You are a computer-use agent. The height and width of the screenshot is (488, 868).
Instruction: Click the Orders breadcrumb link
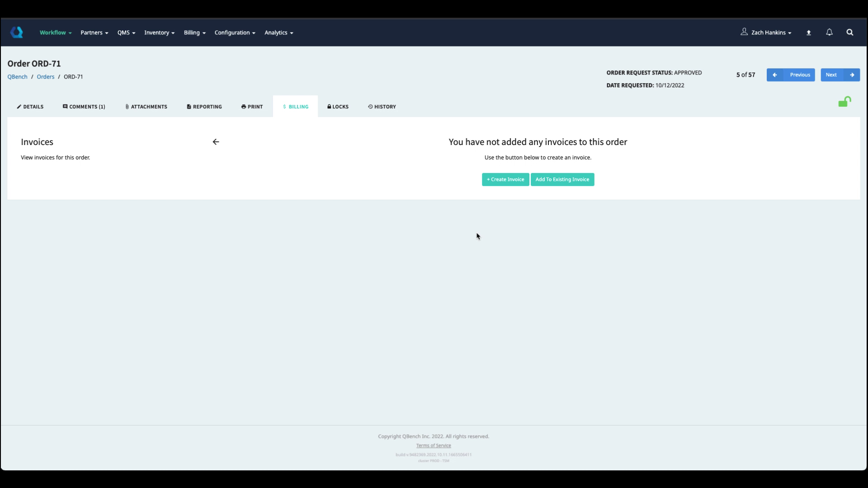[45, 77]
